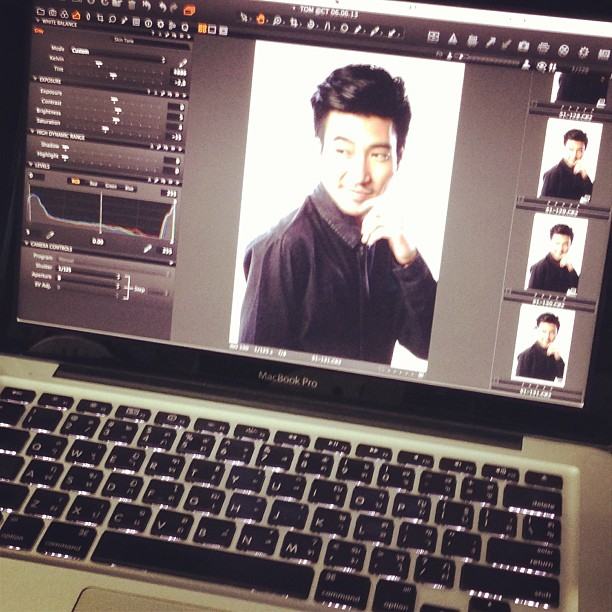Collapse the Levels panel

30,164
